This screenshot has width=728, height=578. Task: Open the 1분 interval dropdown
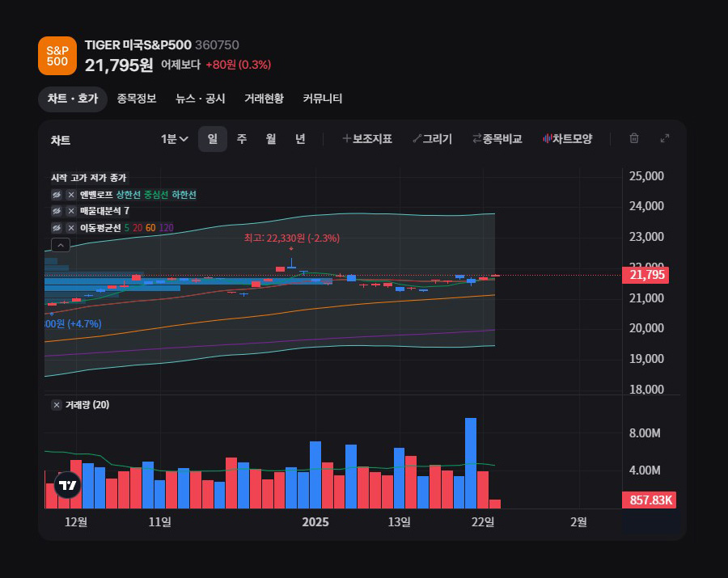(175, 139)
